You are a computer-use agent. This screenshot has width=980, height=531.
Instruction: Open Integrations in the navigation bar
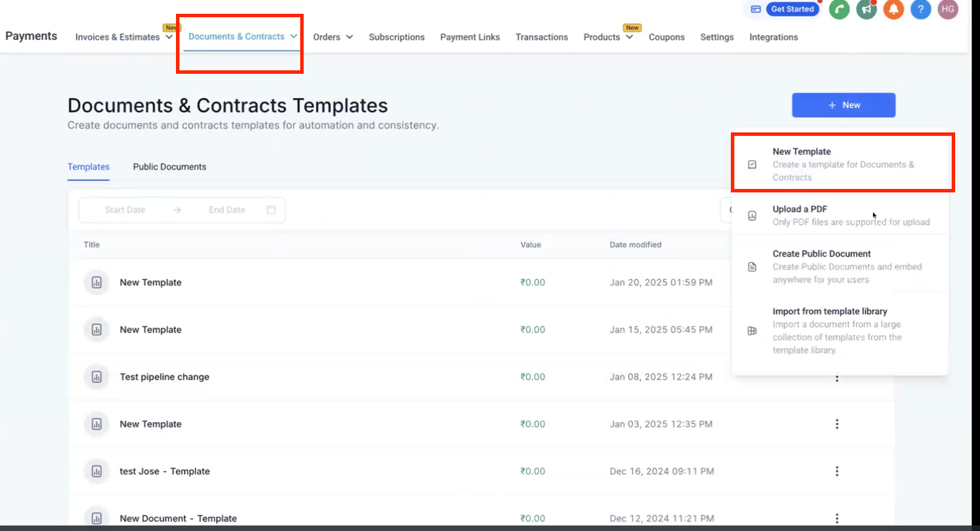(x=774, y=37)
